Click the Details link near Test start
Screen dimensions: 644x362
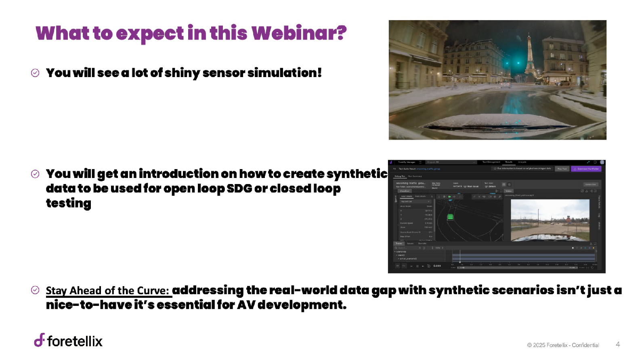490,186
